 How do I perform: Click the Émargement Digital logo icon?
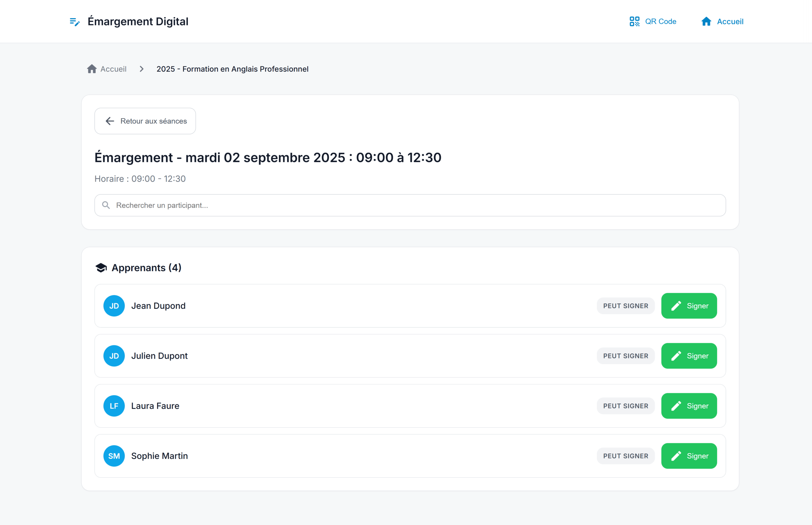click(x=75, y=22)
